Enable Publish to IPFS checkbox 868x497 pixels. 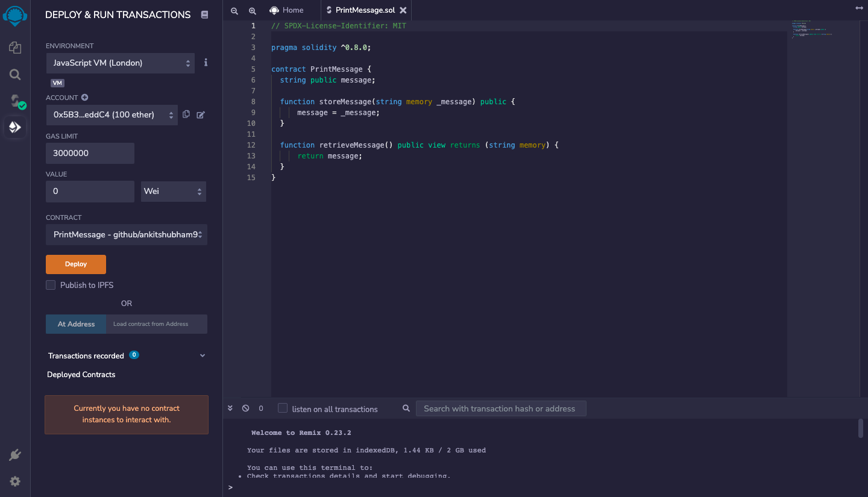[51, 285]
